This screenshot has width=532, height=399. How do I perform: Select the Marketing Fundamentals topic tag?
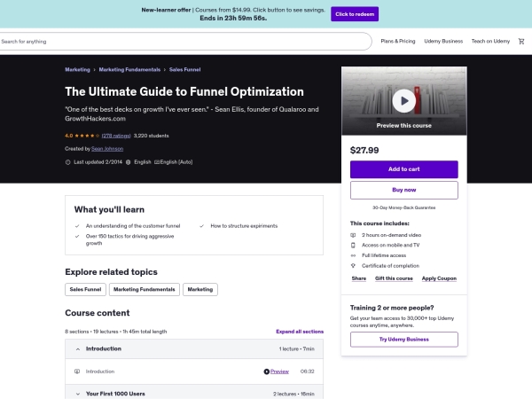pos(145,289)
